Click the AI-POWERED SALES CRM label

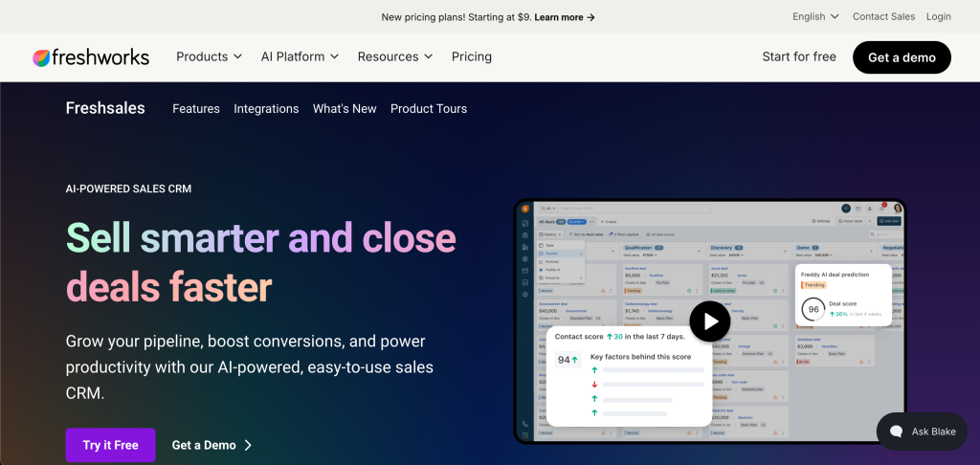coord(129,188)
